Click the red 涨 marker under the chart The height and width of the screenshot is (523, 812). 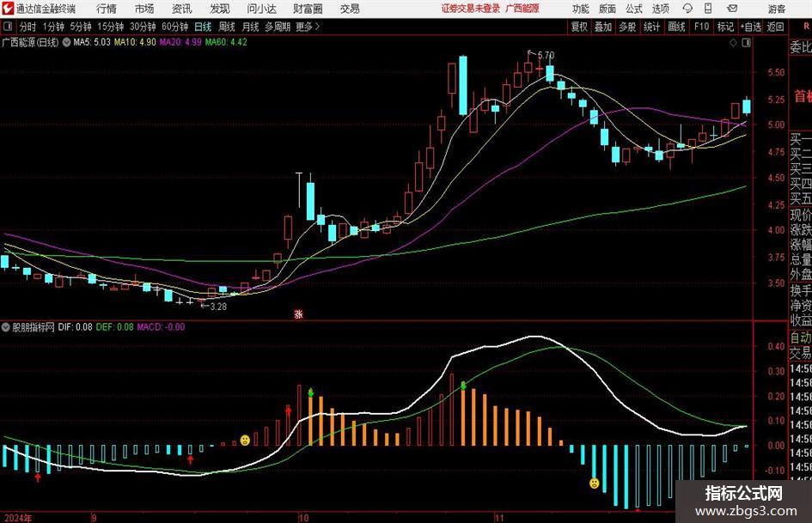click(x=298, y=313)
